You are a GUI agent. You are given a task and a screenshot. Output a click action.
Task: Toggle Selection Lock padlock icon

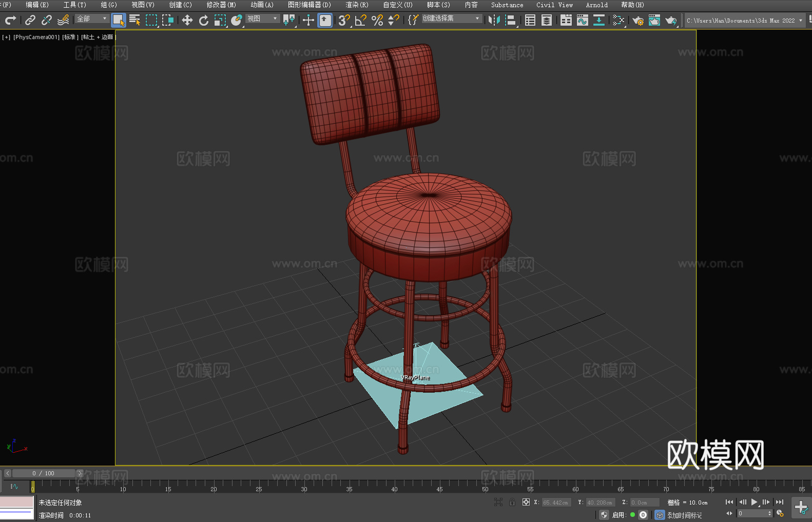(x=512, y=502)
